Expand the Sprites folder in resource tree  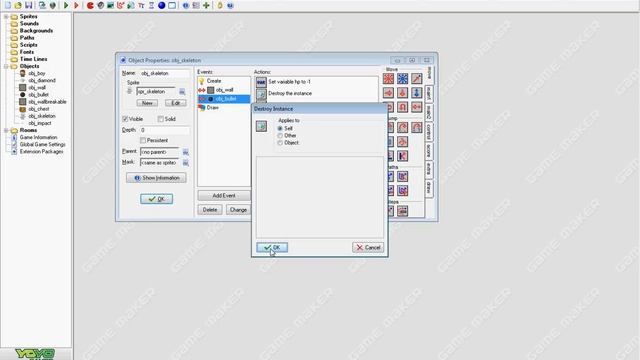click(x=6, y=17)
